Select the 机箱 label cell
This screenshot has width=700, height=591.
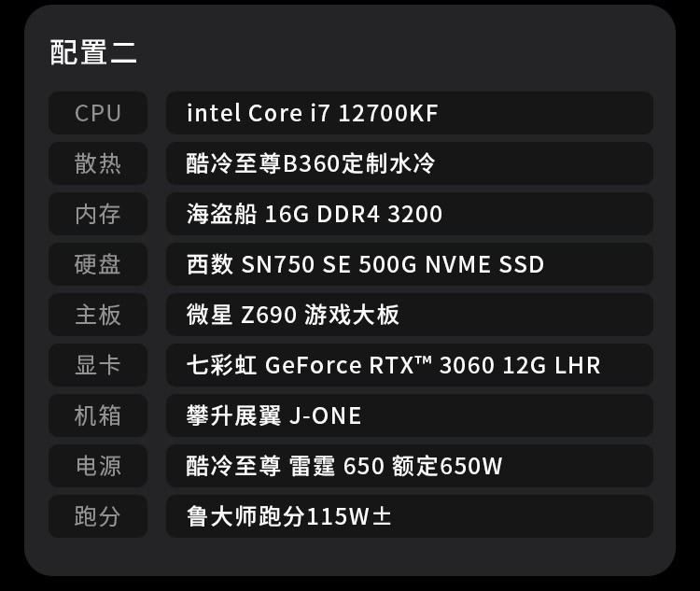click(x=98, y=415)
